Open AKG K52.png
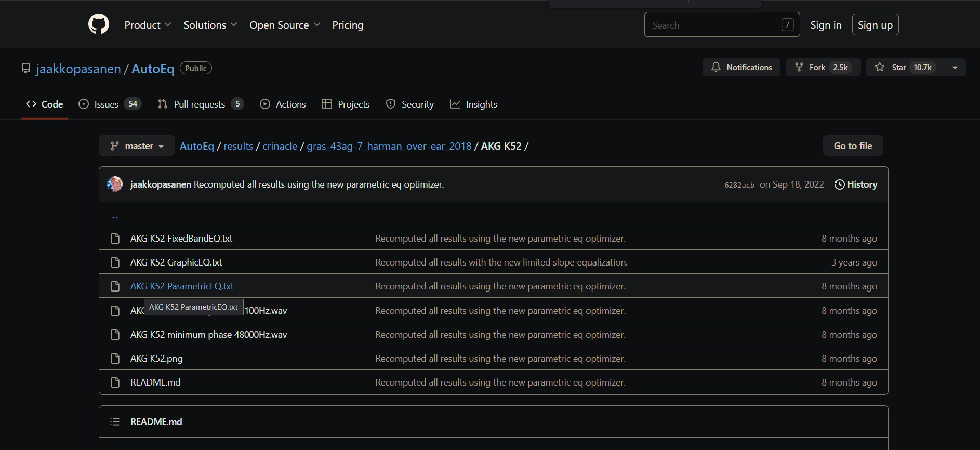This screenshot has width=980, height=450. (x=156, y=359)
